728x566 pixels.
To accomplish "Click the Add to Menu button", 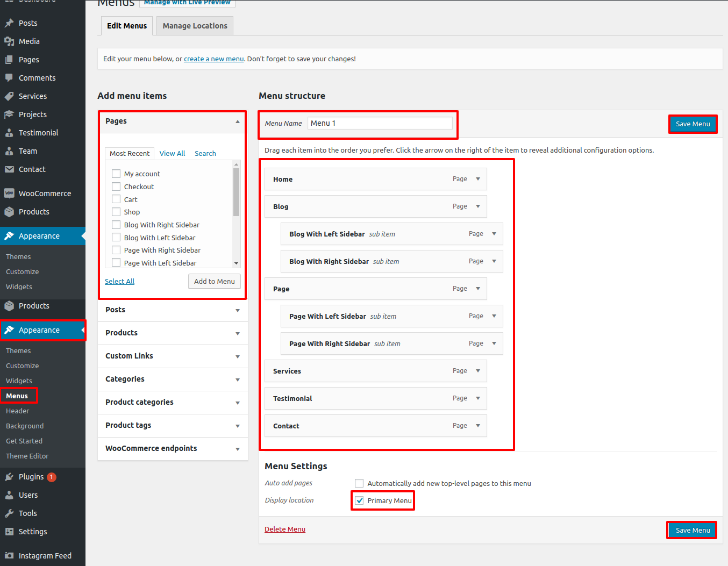I will pyautogui.click(x=214, y=281).
